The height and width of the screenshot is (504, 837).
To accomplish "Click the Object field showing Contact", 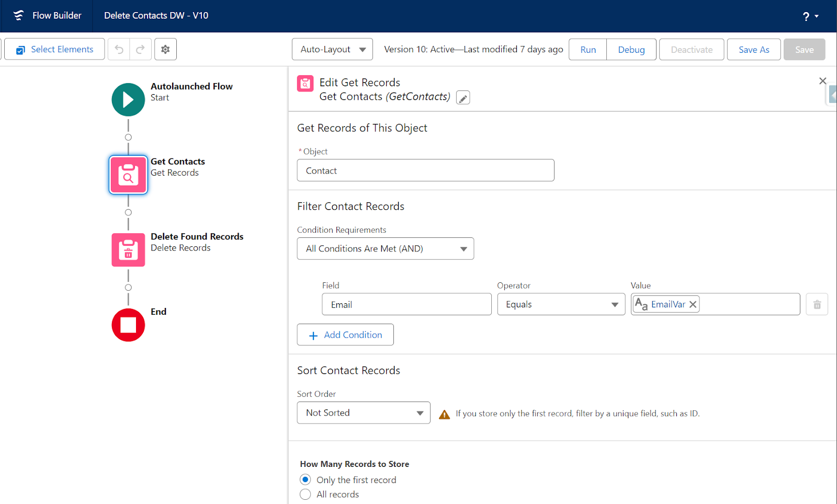I will 425,170.
